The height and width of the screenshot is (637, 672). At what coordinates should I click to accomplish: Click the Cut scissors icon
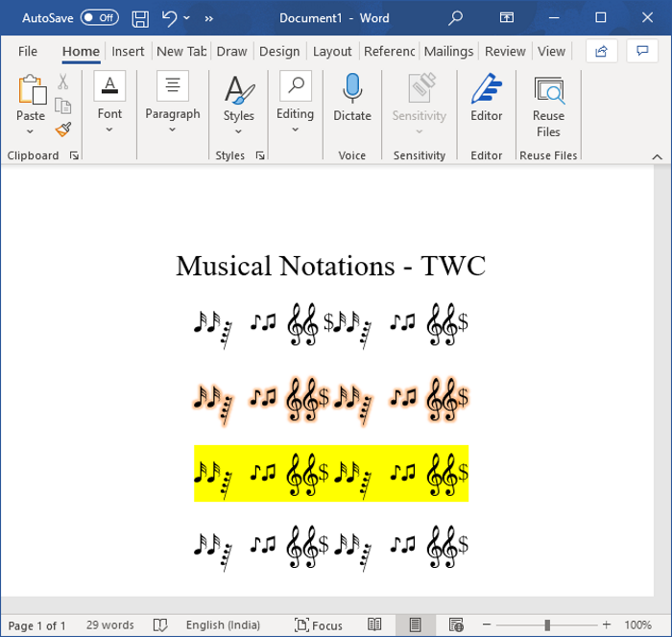(x=63, y=82)
